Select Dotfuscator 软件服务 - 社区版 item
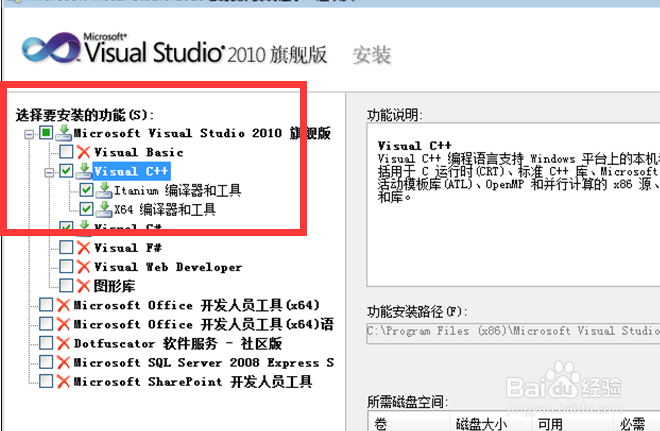Screen dimensions: 660x431 click(x=178, y=343)
